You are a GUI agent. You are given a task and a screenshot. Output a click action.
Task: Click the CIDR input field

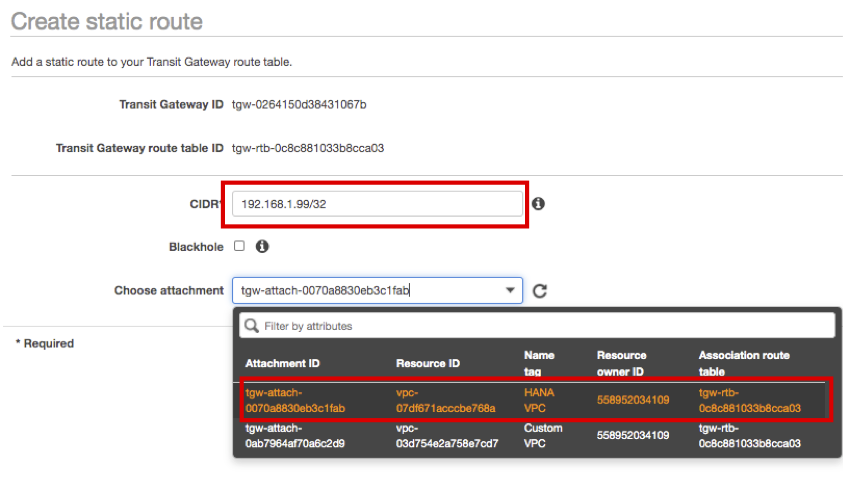tap(377, 204)
